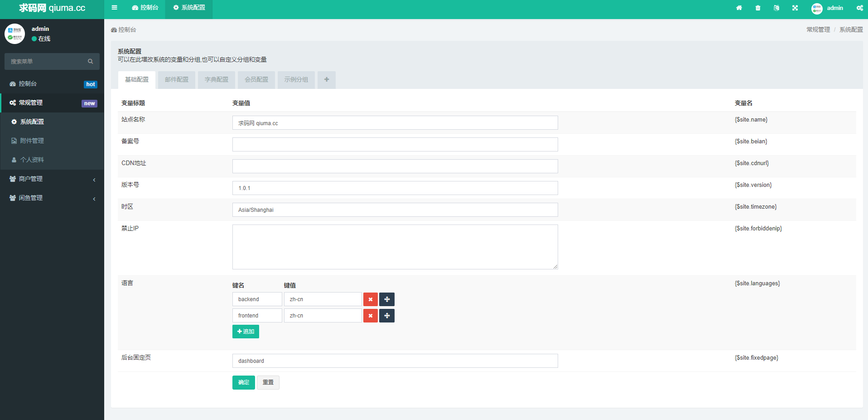Switch to the 邮件配置 tab
Screen dimensions: 868x420
tap(177, 80)
